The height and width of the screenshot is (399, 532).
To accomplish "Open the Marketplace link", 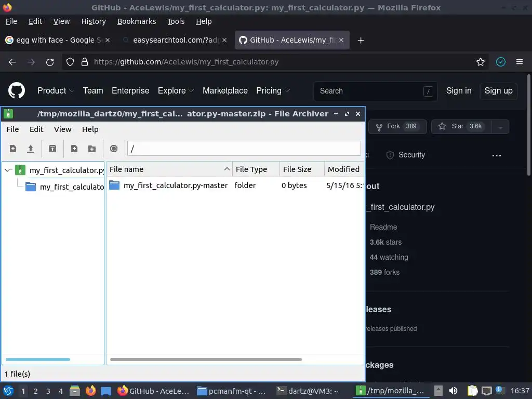I will [x=225, y=90].
